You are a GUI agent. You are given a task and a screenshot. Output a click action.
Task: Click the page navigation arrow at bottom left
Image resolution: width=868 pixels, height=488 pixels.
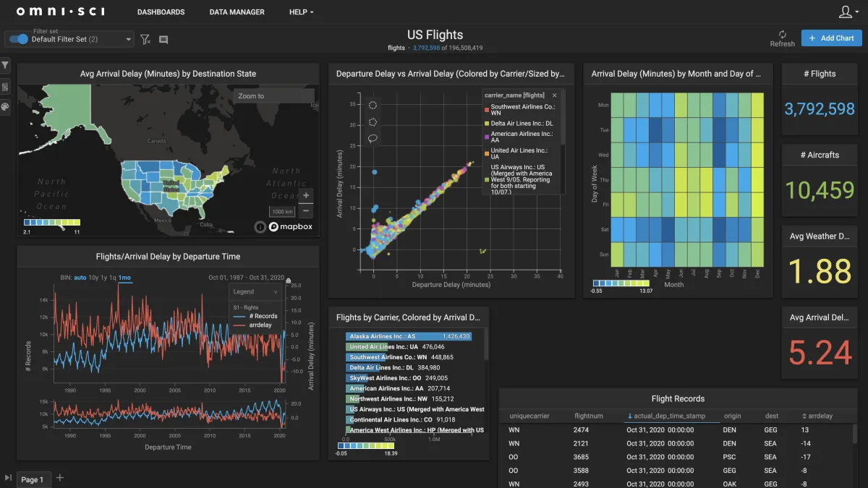[8, 479]
